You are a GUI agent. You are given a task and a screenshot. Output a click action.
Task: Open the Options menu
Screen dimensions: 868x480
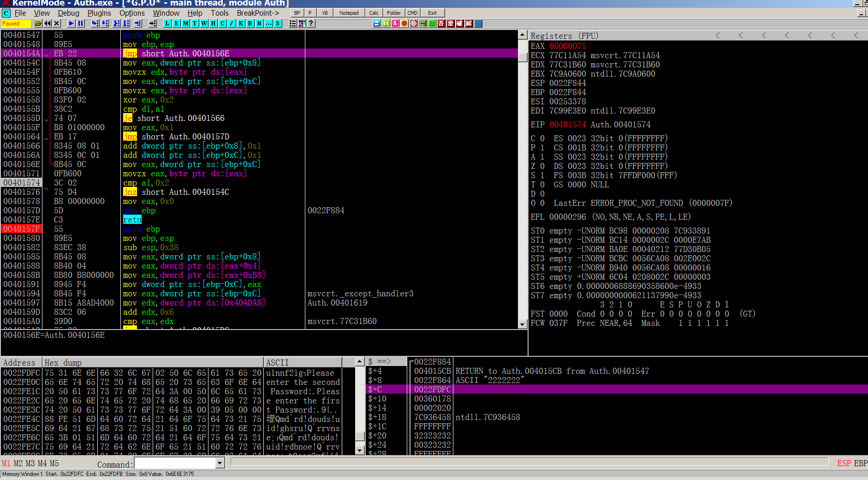(x=132, y=13)
